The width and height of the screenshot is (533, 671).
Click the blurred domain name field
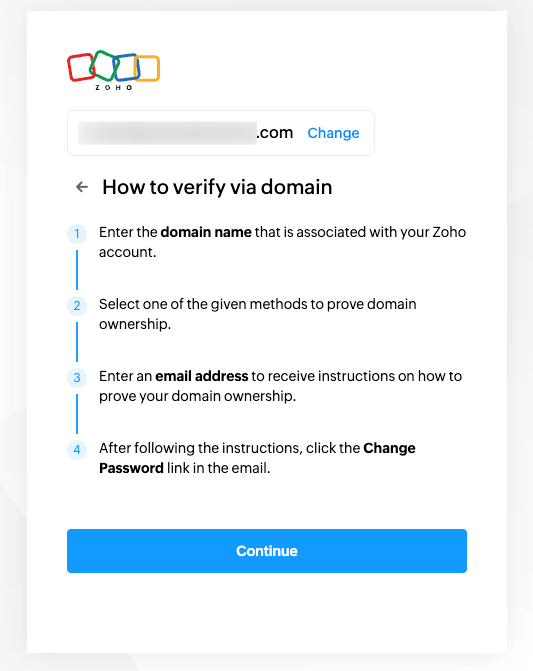167,133
